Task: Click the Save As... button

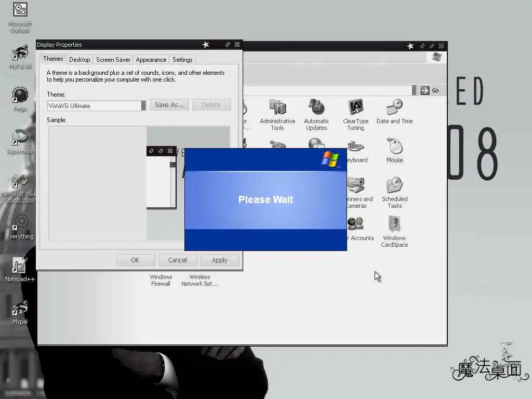Action: (x=169, y=105)
